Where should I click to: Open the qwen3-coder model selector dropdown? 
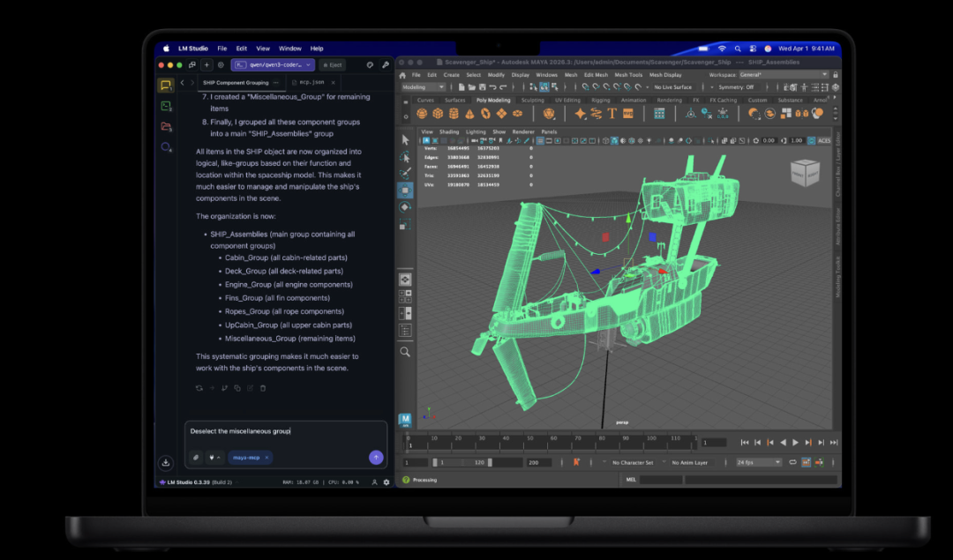point(273,64)
